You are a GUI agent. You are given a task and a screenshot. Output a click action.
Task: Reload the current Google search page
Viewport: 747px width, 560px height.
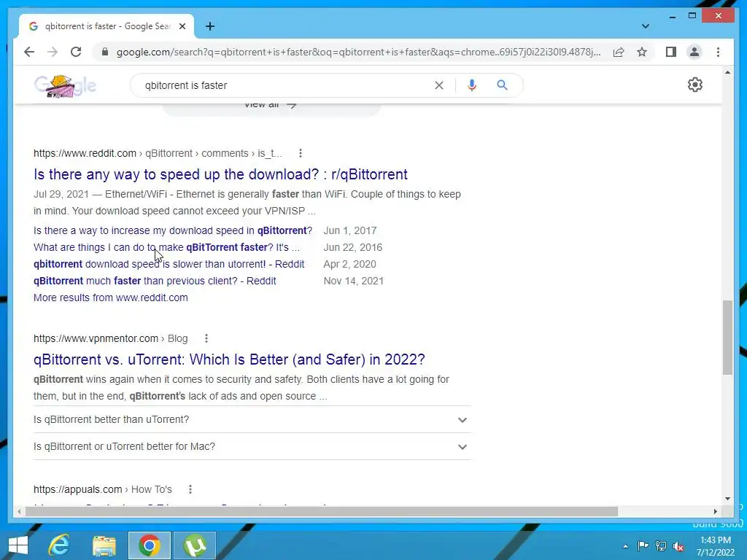pyautogui.click(x=76, y=52)
